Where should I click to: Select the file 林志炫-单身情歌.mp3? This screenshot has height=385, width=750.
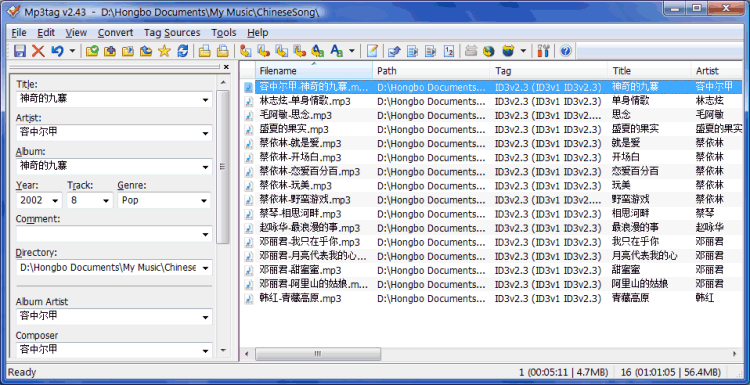point(305,101)
